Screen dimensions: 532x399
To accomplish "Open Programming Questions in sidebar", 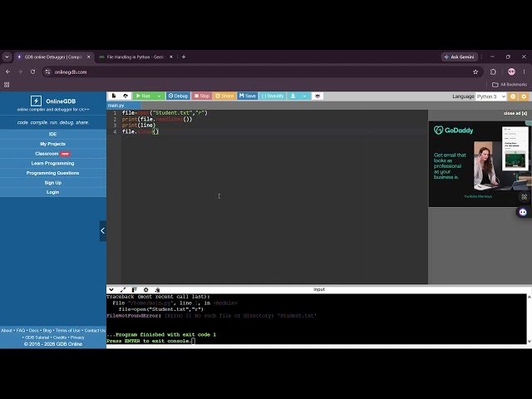I will tap(53, 173).
